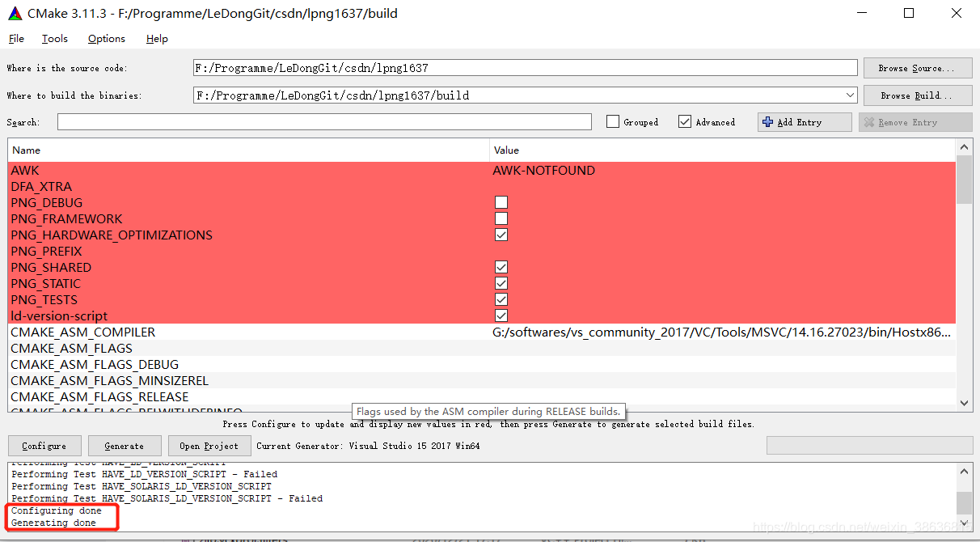Click the Generating done log line
Screen dimensions: 980x542
coord(54,523)
